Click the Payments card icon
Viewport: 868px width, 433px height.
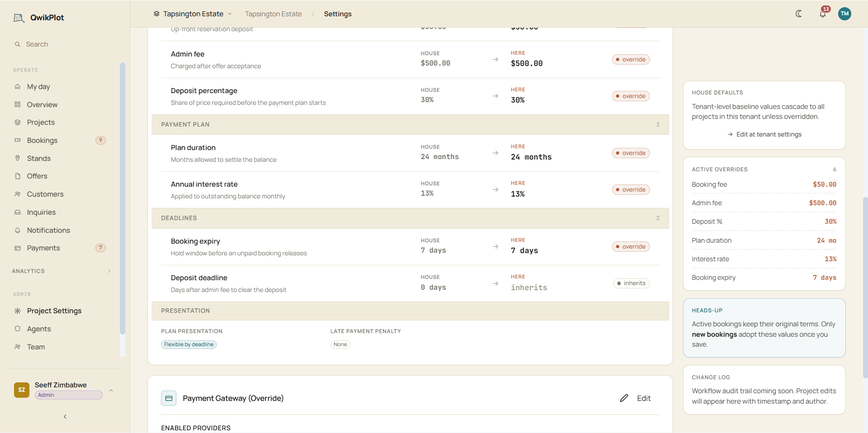18,248
